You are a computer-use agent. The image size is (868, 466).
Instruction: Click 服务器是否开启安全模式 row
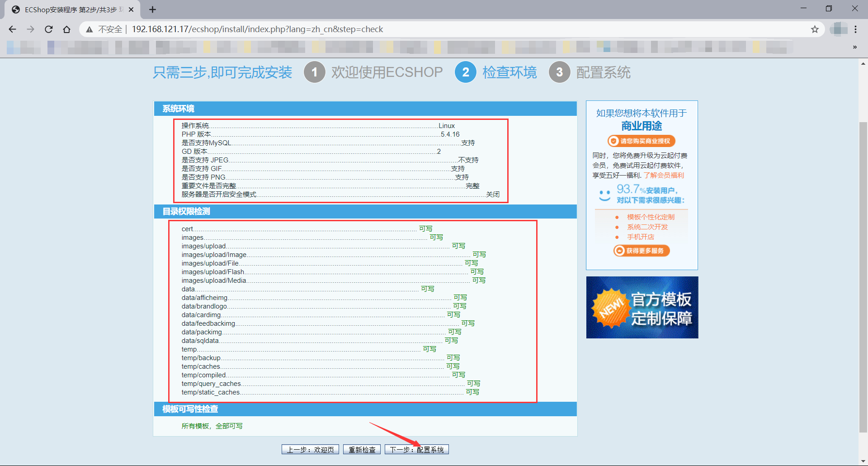(340, 195)
